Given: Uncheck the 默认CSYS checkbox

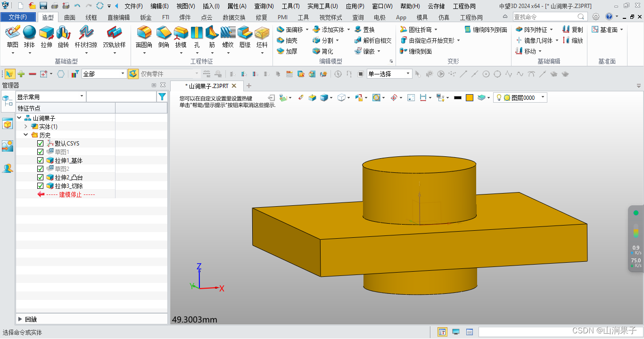Looking at the screenshot, I should pyautogui.click(x=41, y=143).
